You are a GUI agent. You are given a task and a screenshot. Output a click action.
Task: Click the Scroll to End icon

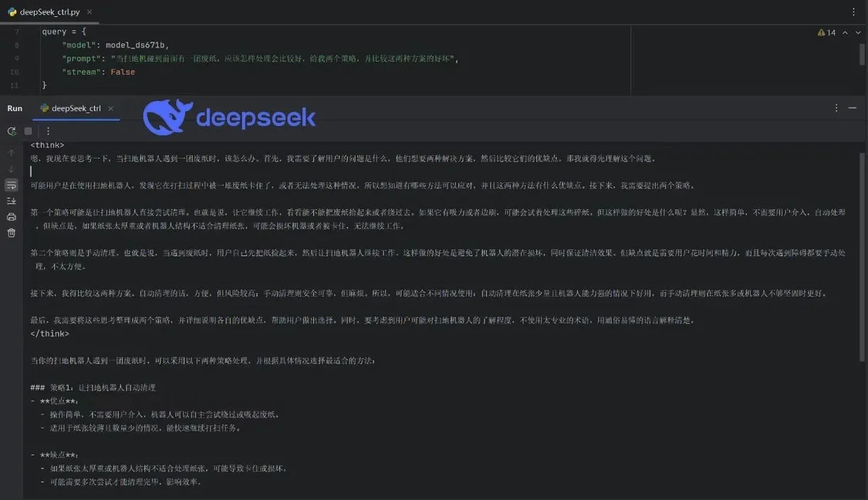10,201
